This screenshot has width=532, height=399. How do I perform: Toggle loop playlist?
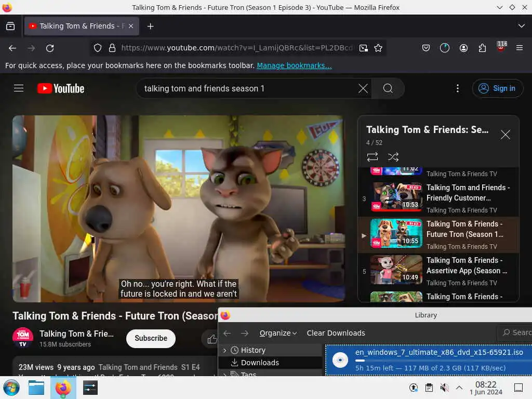point(372,157)
